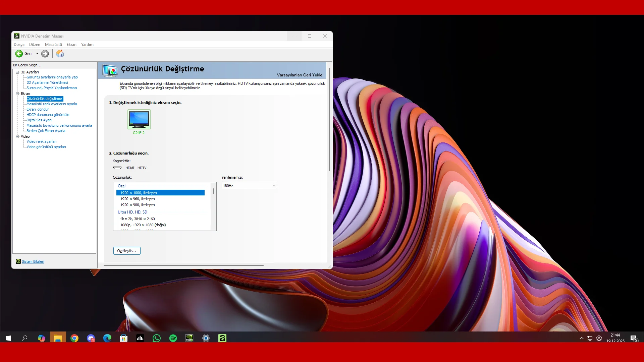Collapse the Ekran tree node
The height and width of the screenshot is (362, 644).
17,94
